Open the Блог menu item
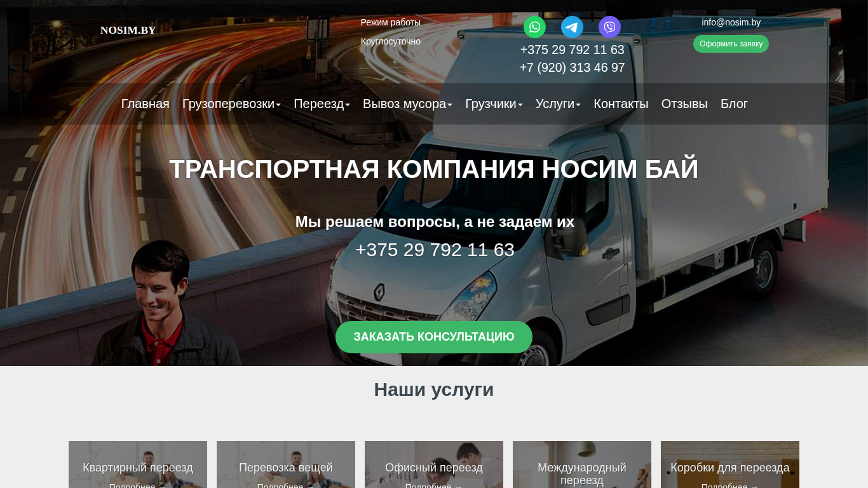Image resolution: width=868 pixels, height=488 pixels. pos(734,104)
